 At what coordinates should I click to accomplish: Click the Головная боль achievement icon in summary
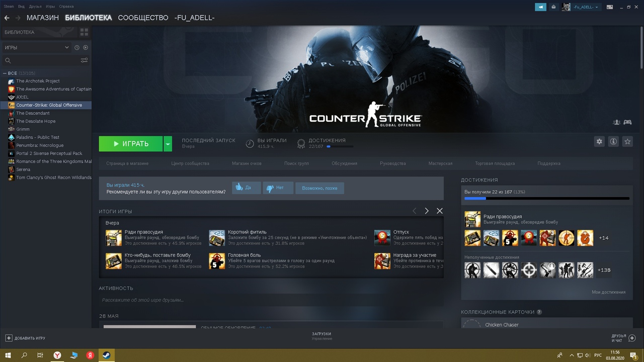click(217, 261)
